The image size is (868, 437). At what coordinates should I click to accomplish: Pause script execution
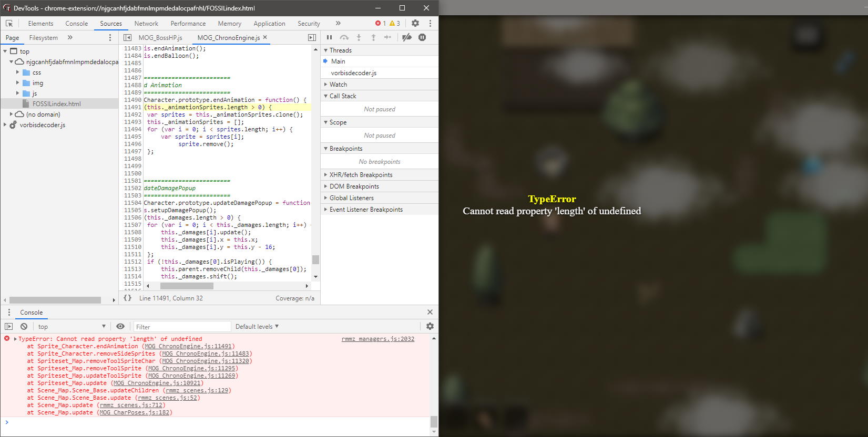click(329, 37)
